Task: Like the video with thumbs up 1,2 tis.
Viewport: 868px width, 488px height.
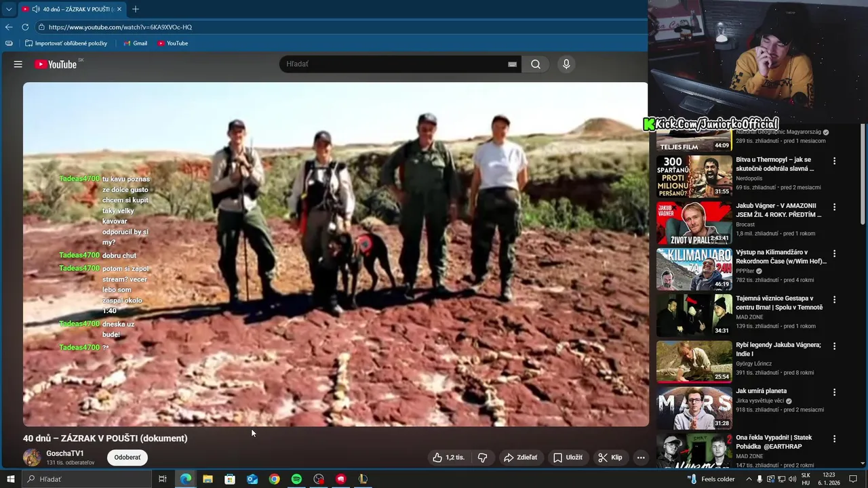Action: (x=448, y=457)
